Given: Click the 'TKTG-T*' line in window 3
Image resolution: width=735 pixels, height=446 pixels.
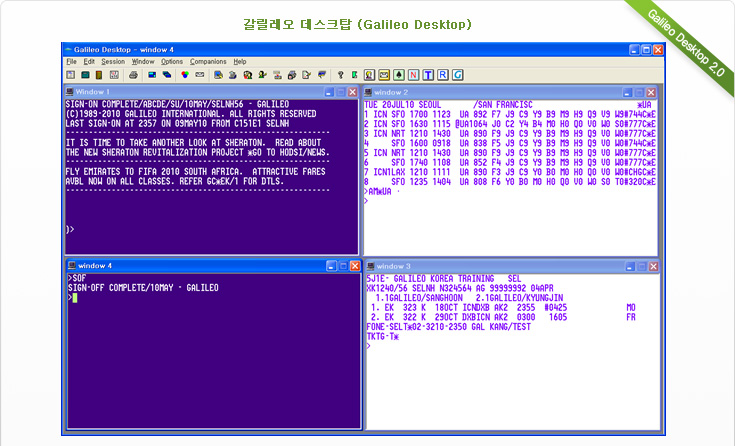Looking at the screenshot, I should point(382,337).
